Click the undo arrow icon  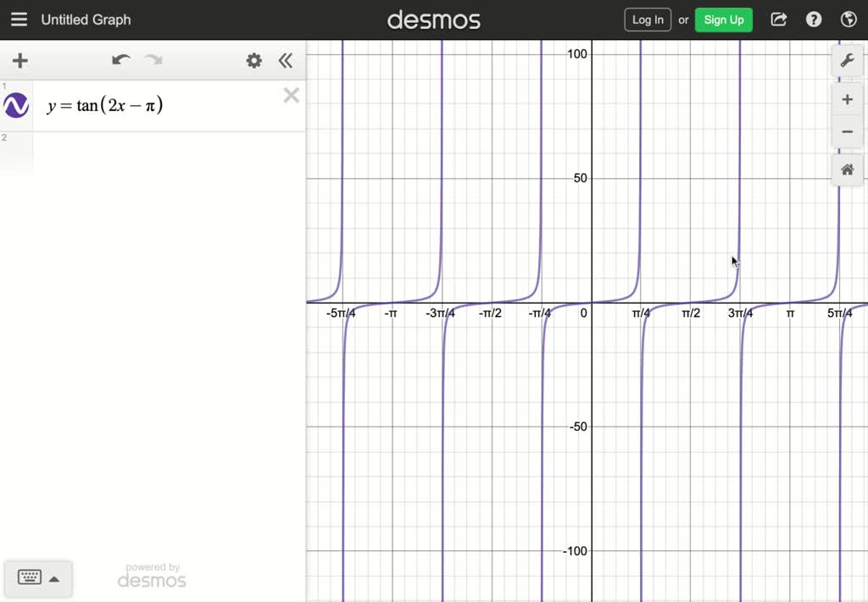[x=120, y=60]
